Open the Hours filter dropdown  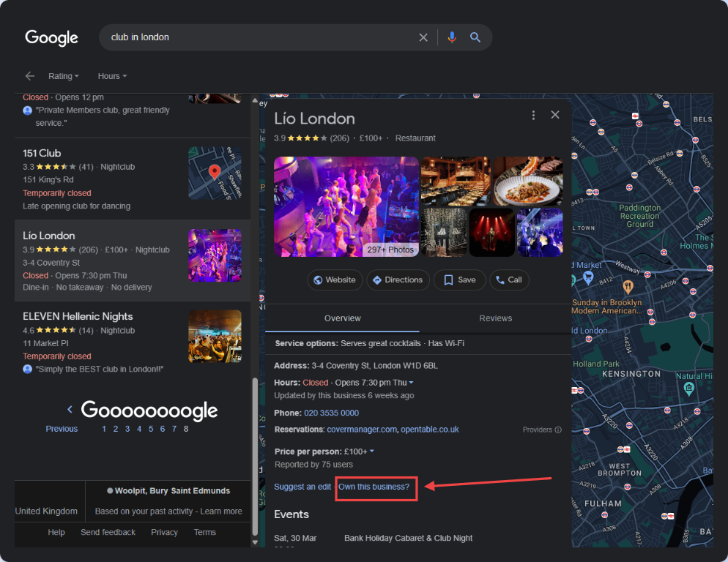112,76
